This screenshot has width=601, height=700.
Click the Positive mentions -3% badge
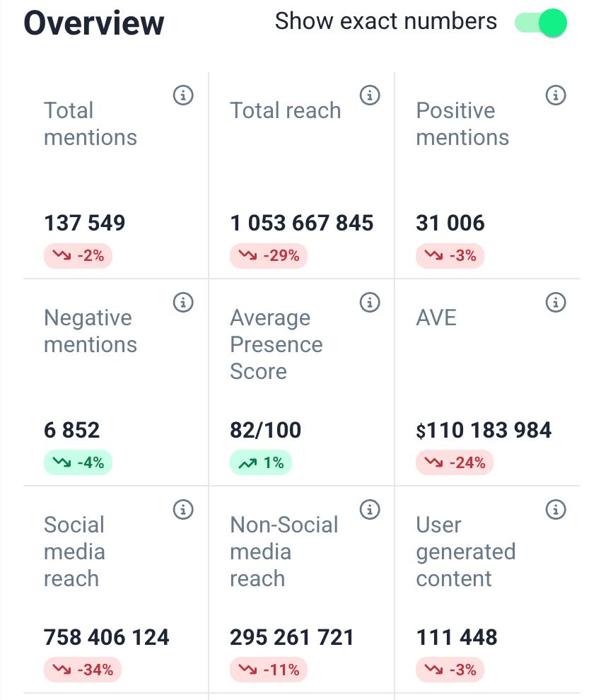tap(450, 256)
